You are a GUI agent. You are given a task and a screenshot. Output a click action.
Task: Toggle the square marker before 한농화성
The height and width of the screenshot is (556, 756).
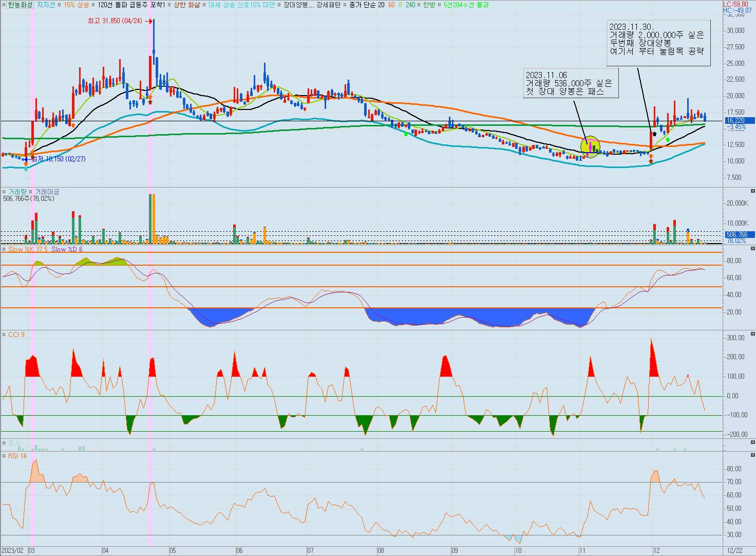4,5
